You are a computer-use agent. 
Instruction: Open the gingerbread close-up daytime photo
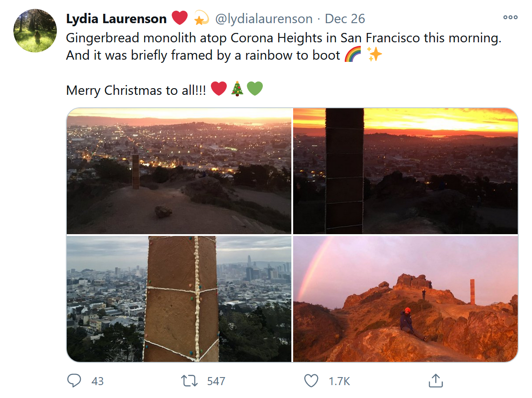click(x=179, y=299)
